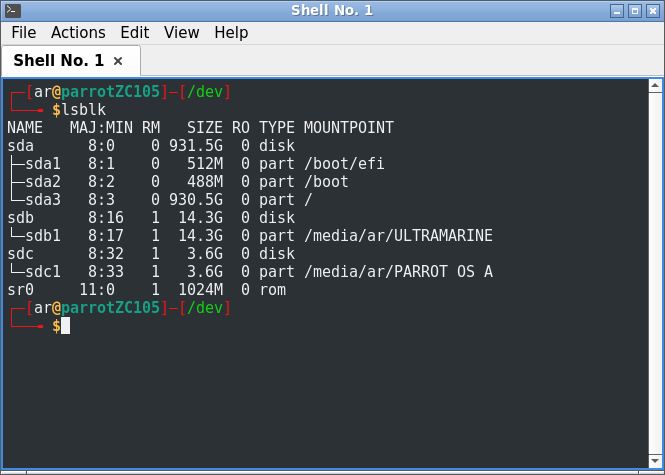Close the Shell No. 1 window

[x=653, y=11]
